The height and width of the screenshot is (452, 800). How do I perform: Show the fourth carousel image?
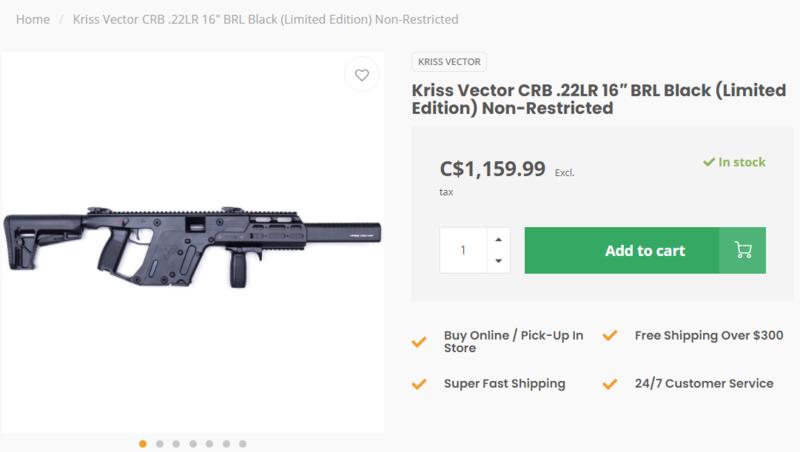pyautogui.click(x=193, y=443)
